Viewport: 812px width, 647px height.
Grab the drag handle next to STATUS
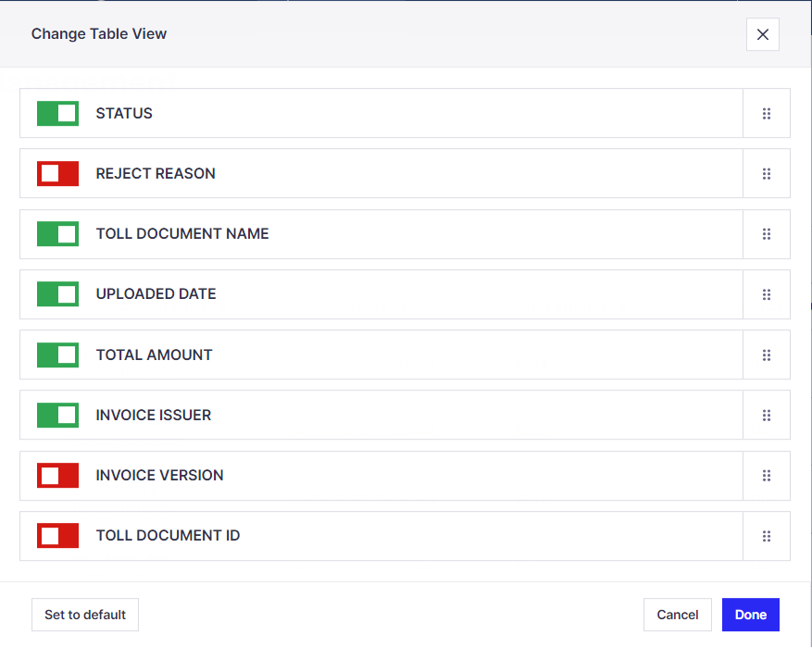click(767, 113)
